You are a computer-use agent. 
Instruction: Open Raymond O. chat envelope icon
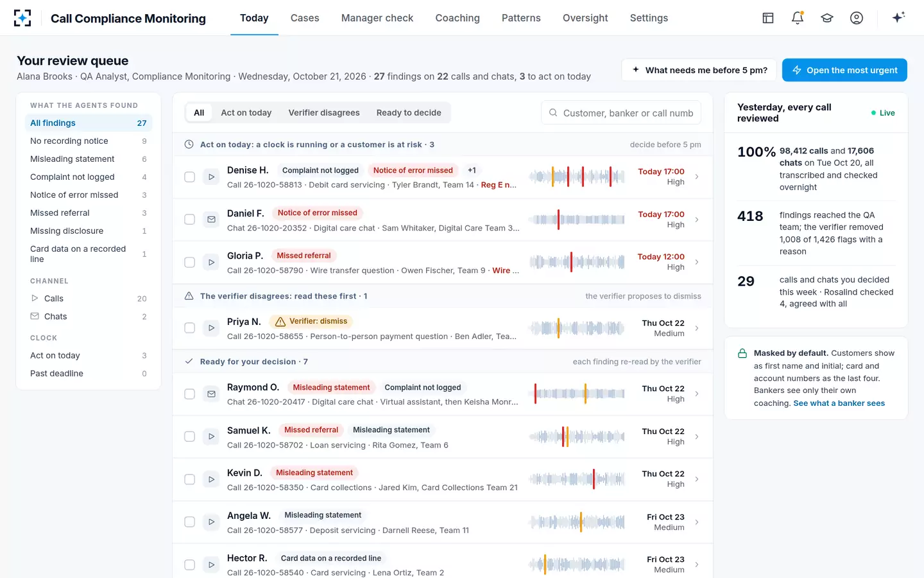(x=211, y=394)
